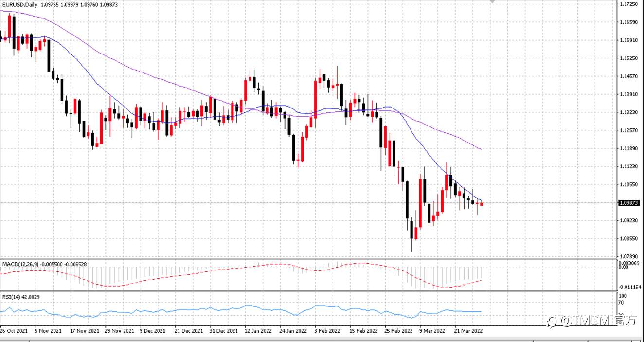Click the 31 Dec 2021 date label

(x=224, y=331)
